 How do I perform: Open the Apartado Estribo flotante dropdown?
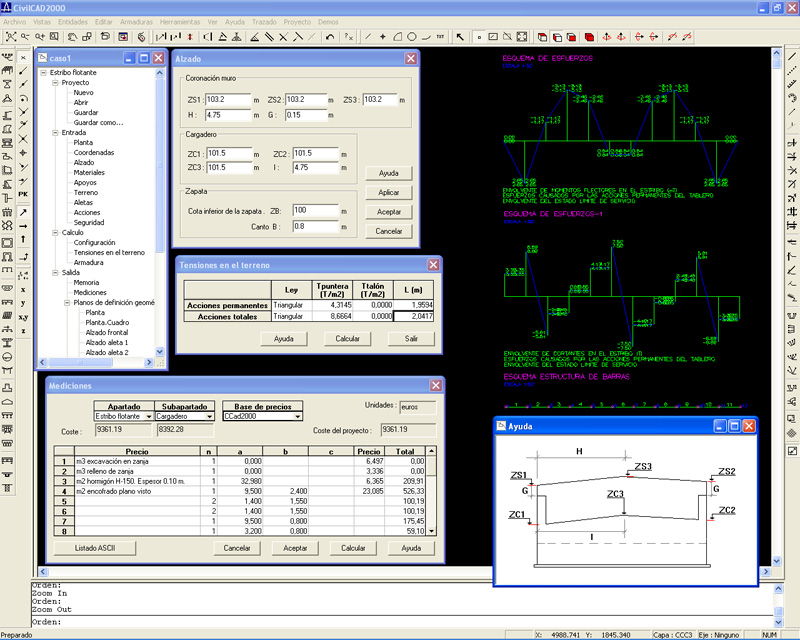(150, 417)
